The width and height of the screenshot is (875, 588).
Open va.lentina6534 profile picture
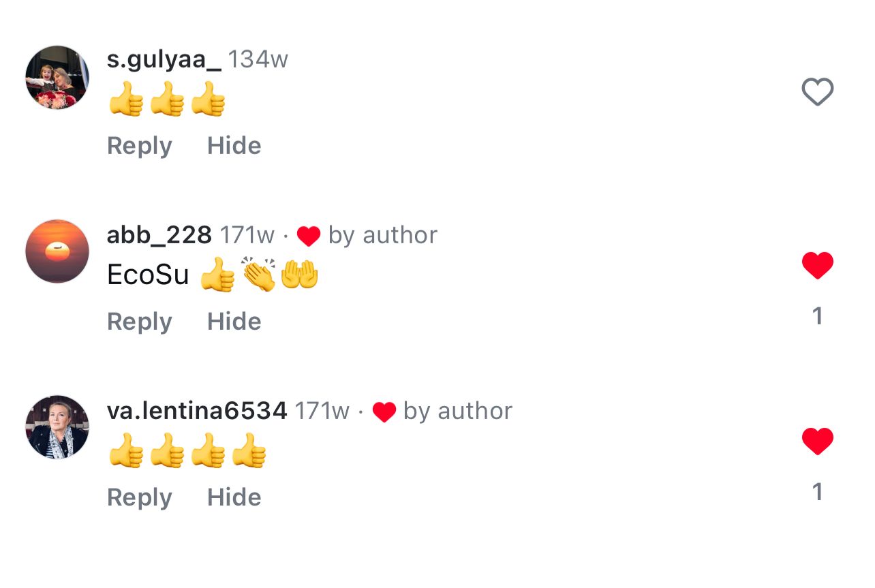coord(57,427)
